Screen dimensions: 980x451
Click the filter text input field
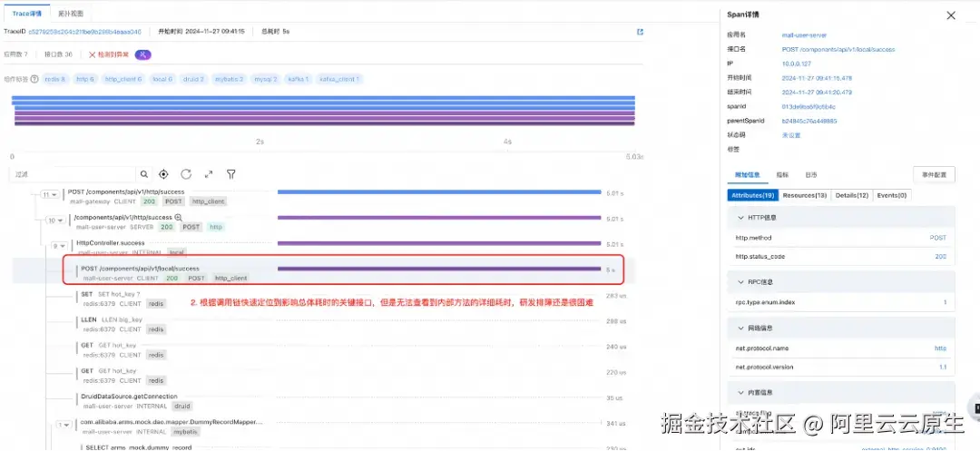tap(74, 174)
